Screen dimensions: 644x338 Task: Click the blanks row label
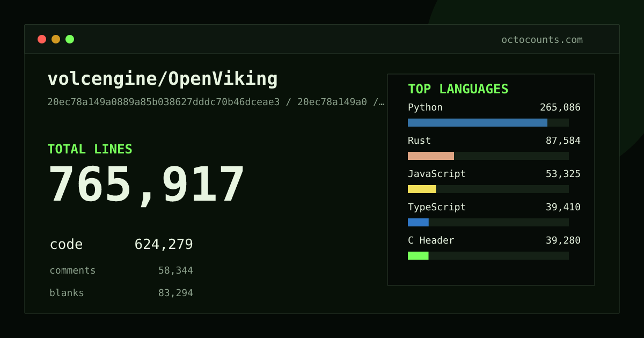point(67,293)
